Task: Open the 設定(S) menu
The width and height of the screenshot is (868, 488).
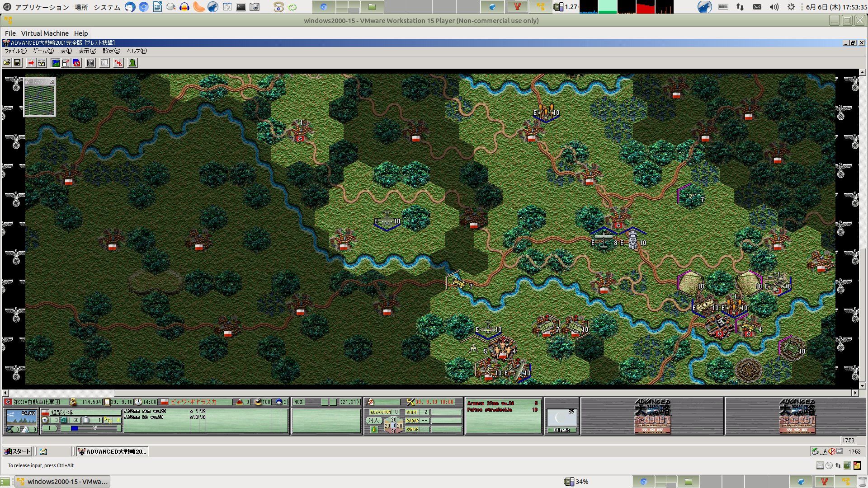Action: pos(111,51)
